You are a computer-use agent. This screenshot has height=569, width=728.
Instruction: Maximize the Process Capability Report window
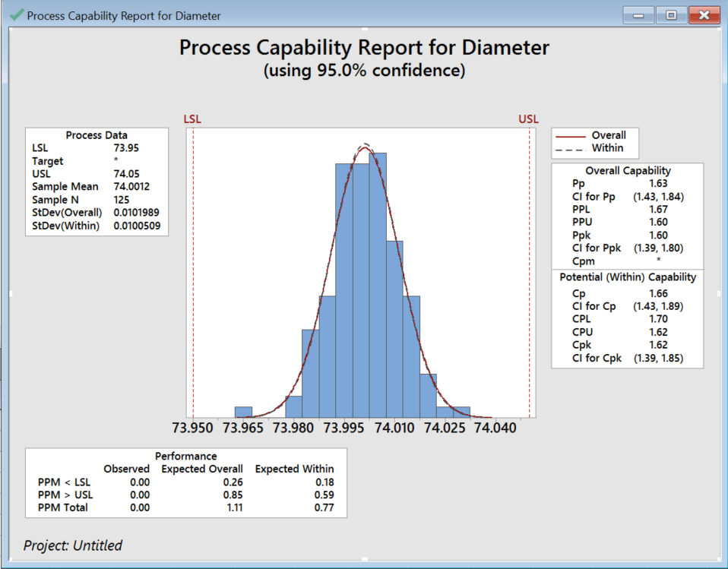pos(671,15)
